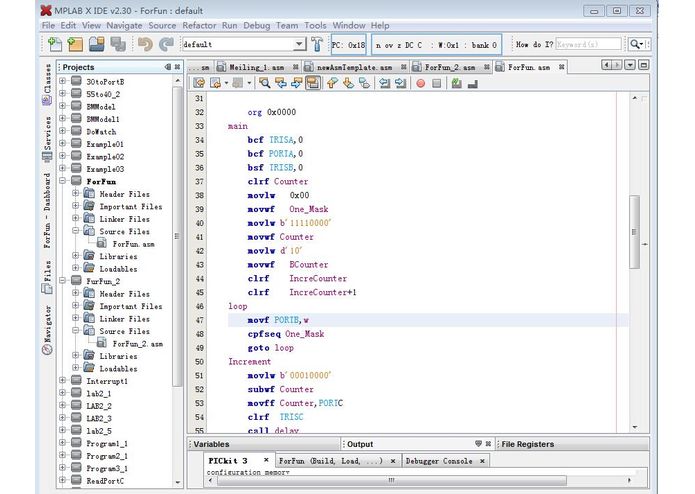This screenshot has width=695, height=494.
Task: Open the Files side panel
Action: pyautogui.click(x=47, y=278)
